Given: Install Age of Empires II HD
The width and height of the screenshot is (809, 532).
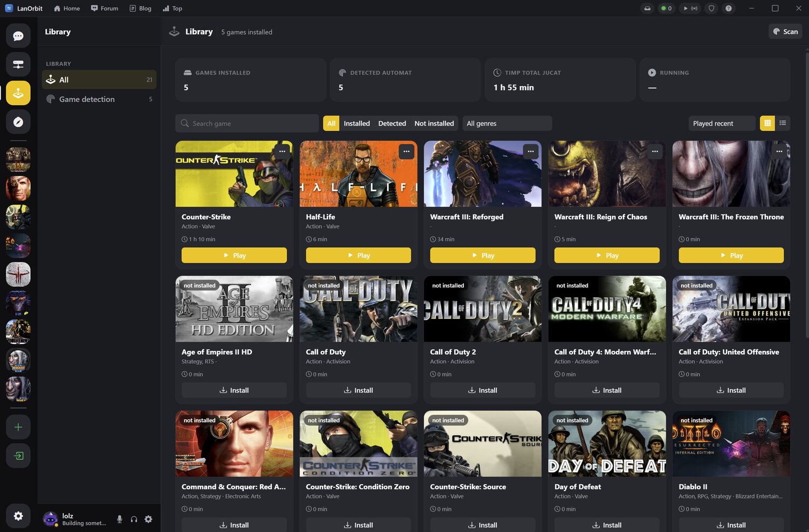Looking at the screenshot, I should click(x=234, y=390).
